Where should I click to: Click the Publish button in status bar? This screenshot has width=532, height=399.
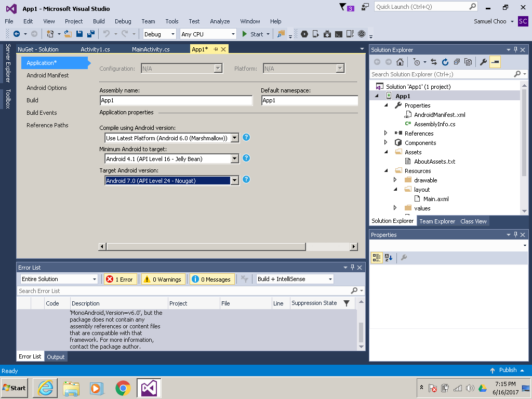[x=507, y=370]
